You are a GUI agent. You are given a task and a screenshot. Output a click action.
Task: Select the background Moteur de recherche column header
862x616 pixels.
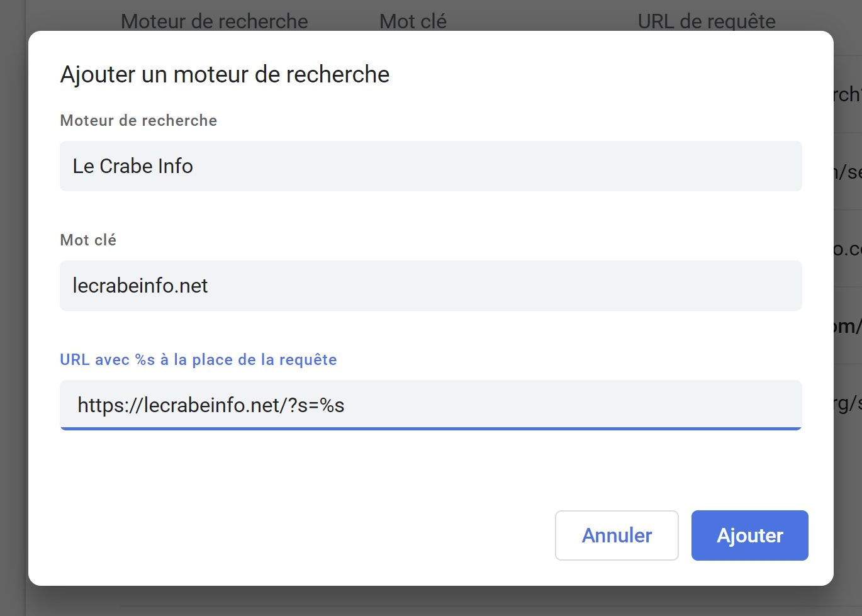pos(215,21)
